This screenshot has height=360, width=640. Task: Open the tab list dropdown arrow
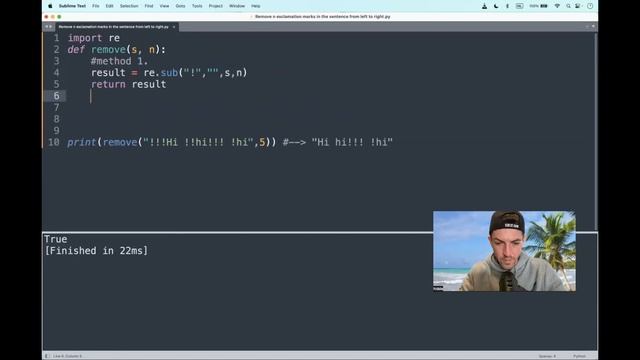coord(593,27)
